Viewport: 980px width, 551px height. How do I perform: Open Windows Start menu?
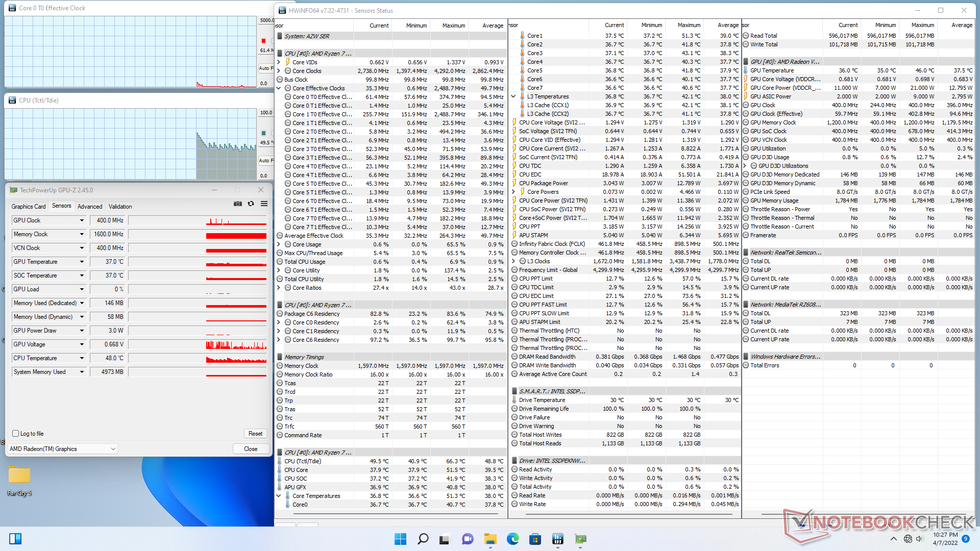[400, 539]
